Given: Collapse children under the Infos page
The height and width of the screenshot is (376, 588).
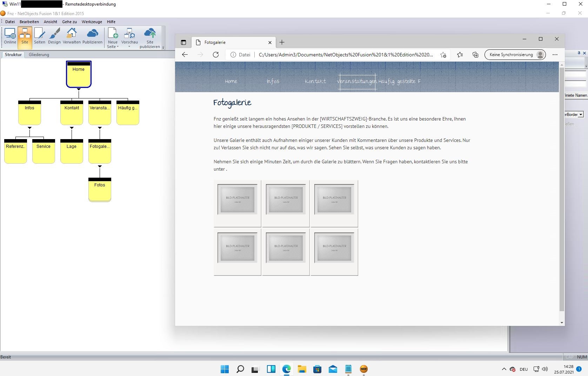Looking at the screenshot, I should (x=29, y=128).
